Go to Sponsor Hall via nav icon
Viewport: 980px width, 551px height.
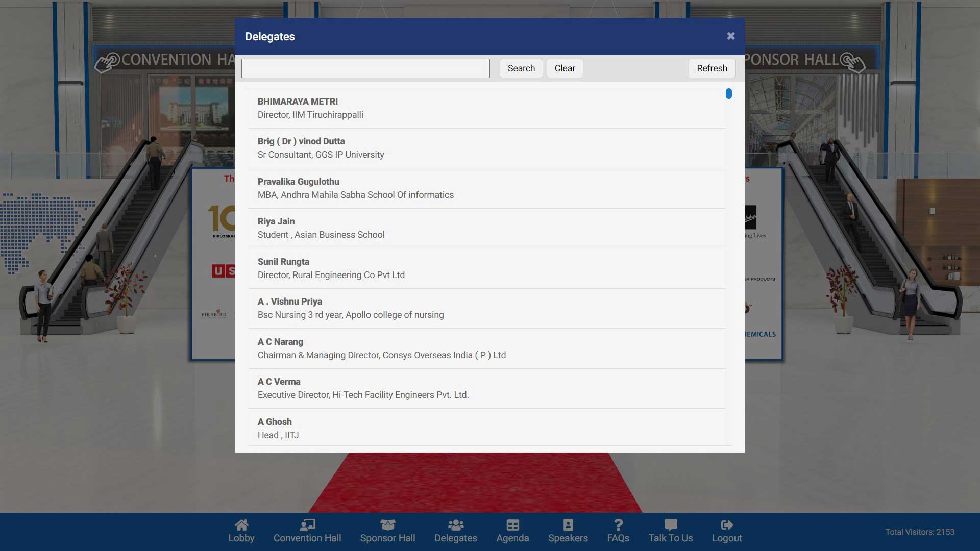pos(387,525)
